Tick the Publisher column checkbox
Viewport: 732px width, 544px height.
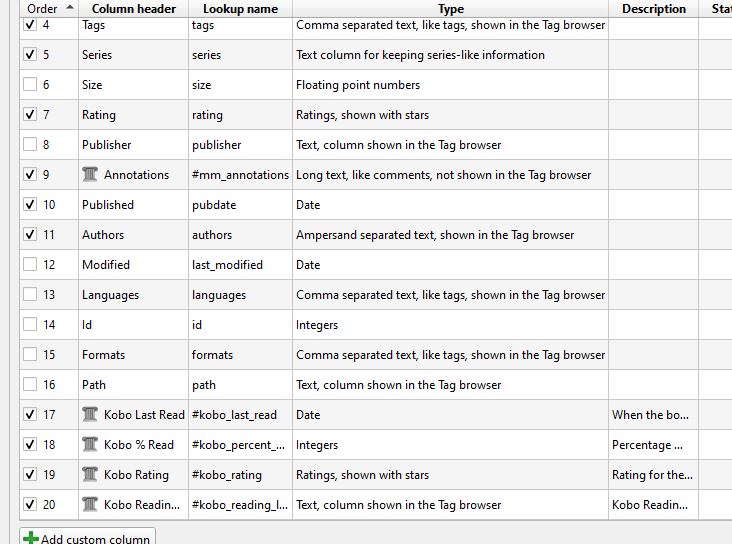click(x=30, y=145)
